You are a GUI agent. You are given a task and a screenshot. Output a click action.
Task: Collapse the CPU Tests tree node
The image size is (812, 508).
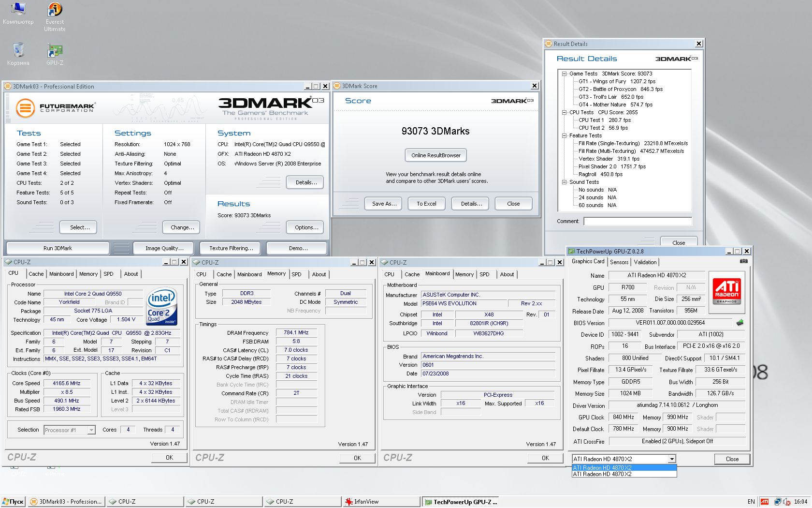click(x=564, y=112)
